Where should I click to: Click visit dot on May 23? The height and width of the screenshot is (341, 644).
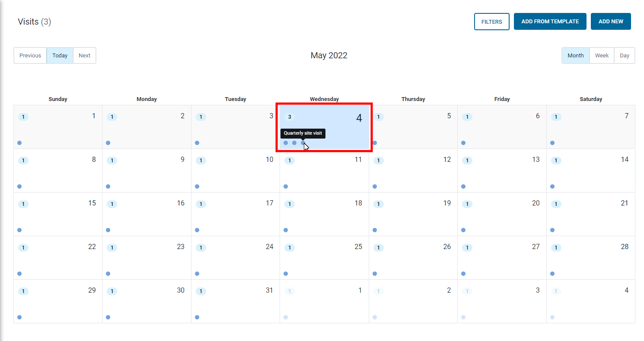pos(108,274)
